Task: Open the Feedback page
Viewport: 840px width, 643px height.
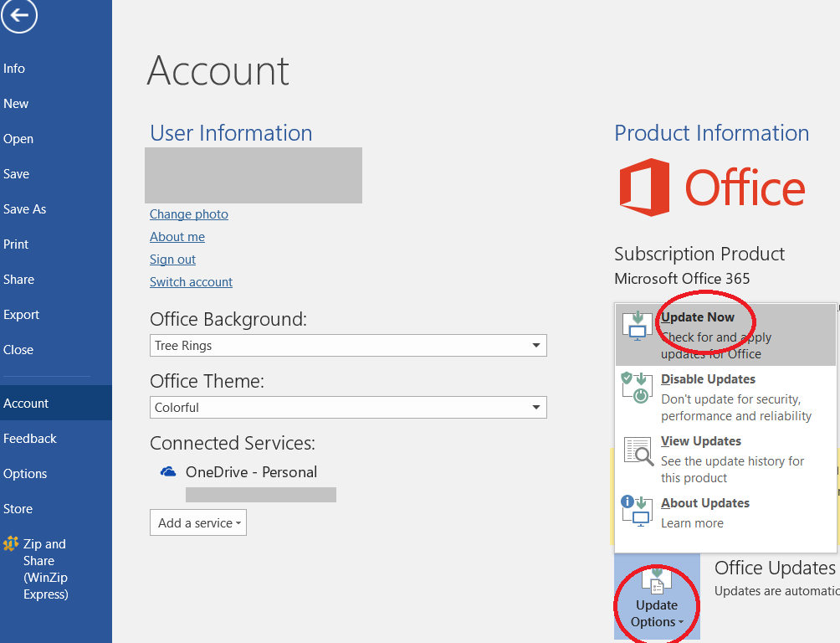Action: click(x=30, y=439)
